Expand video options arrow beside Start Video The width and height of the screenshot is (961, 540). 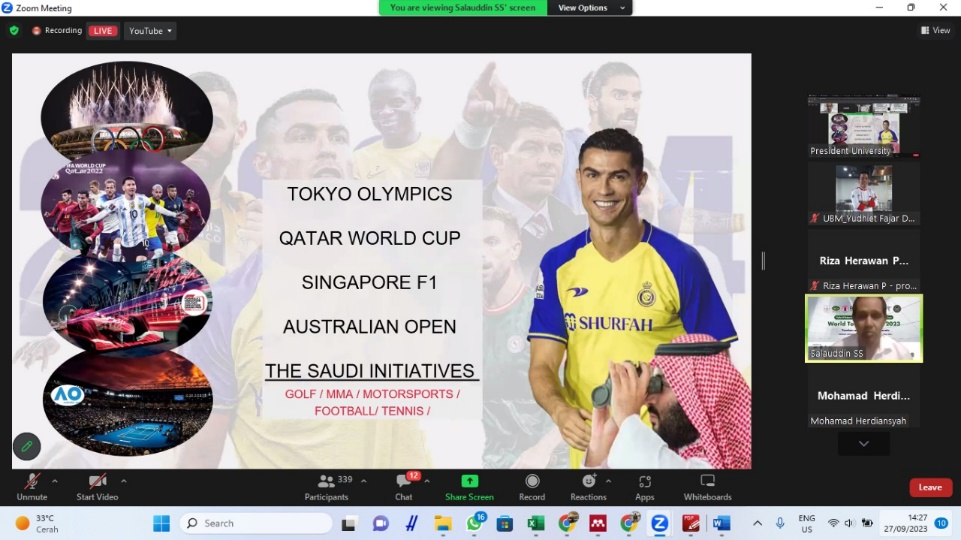124,481
